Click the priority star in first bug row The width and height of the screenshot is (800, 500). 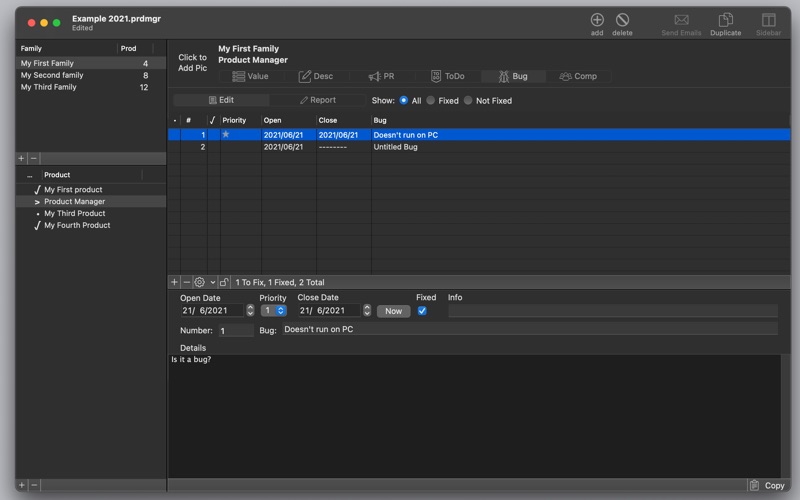click(226, 135)
